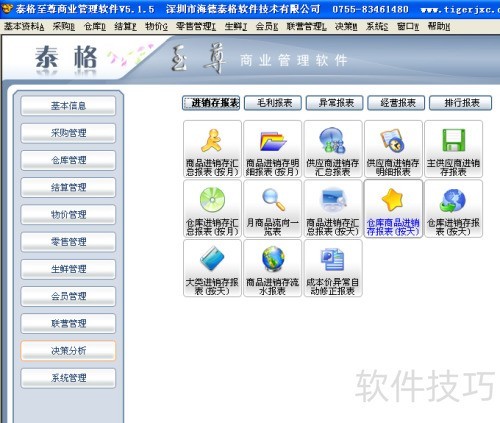Open the 采购B menu
The width and height of the screenshot is (500, 423).
pos(64,27)
